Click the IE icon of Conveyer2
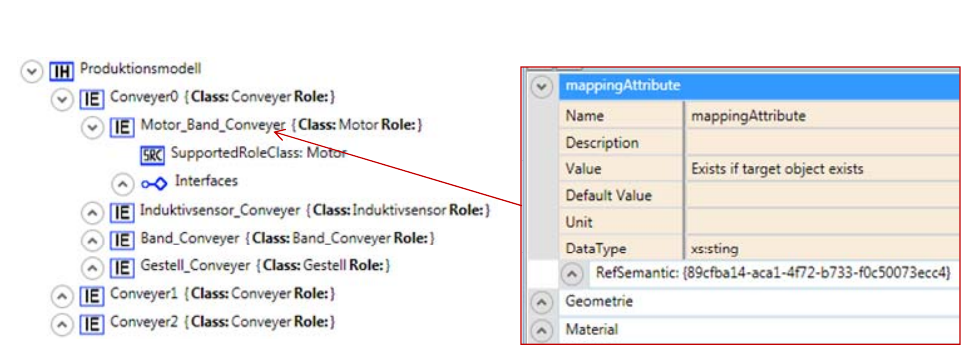Viewport: 970px width, 362px height. click(92, 324)
